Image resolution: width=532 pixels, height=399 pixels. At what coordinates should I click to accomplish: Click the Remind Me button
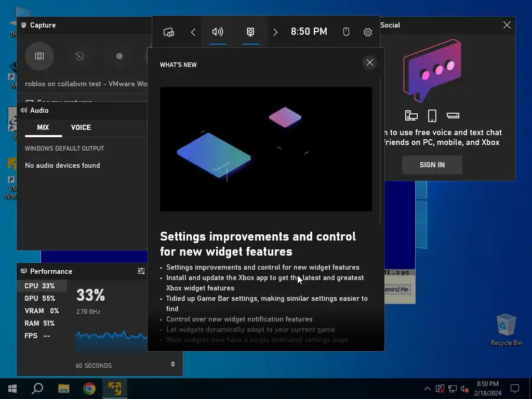click(x=397, y=289)
